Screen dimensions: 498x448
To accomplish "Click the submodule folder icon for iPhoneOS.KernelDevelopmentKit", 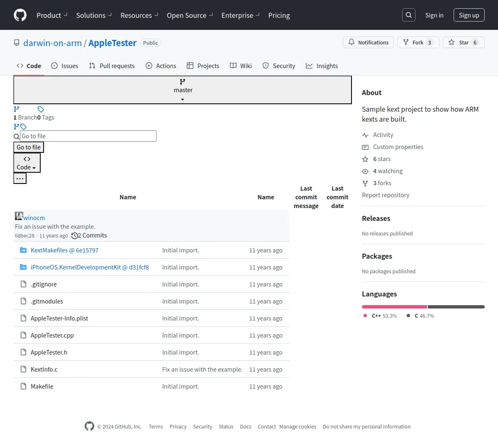I will click(x=23, y=267).
